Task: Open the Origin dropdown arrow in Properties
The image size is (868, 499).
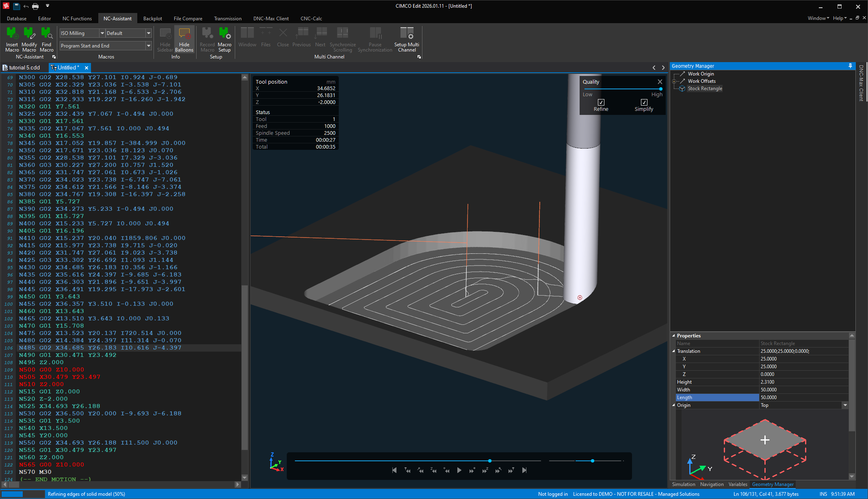Action: (845, 405)
